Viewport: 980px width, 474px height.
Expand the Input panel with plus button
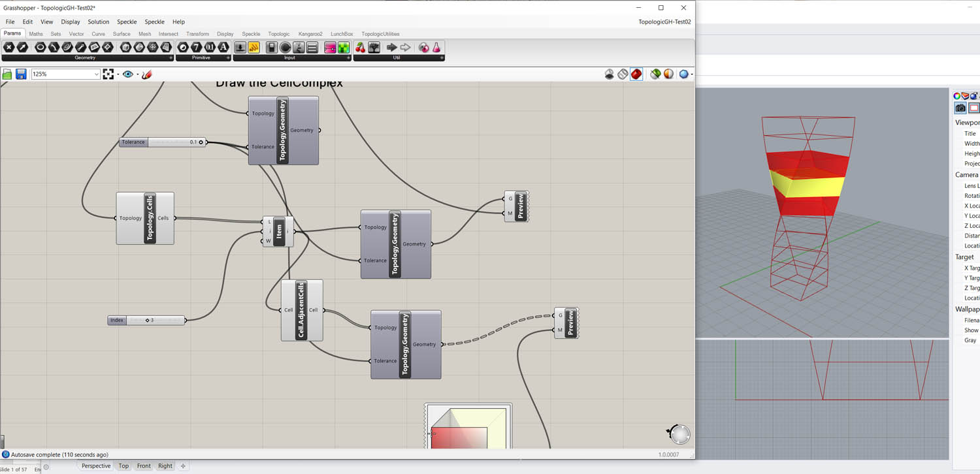coord(349,58)
